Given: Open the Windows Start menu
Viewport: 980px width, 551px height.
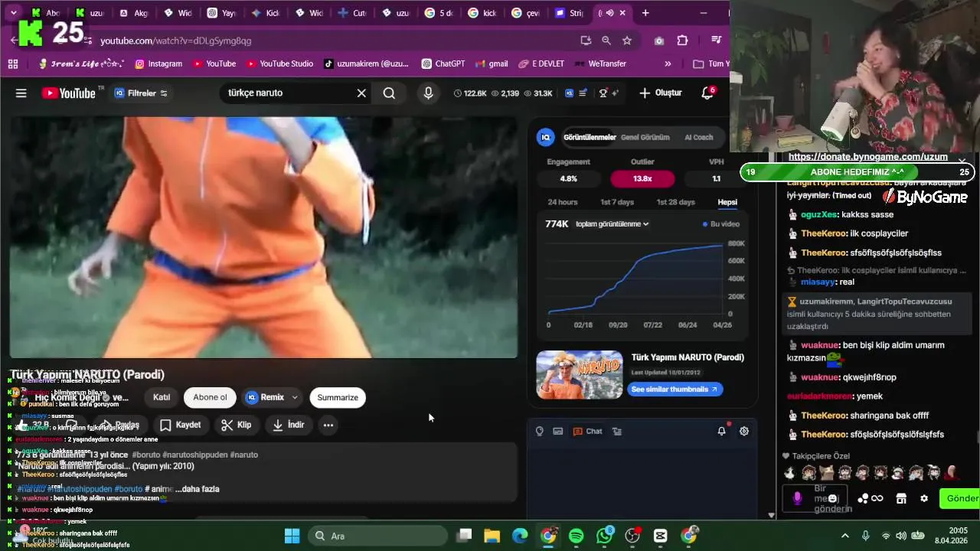Looking at the screenshot, I should coord(292,536).
